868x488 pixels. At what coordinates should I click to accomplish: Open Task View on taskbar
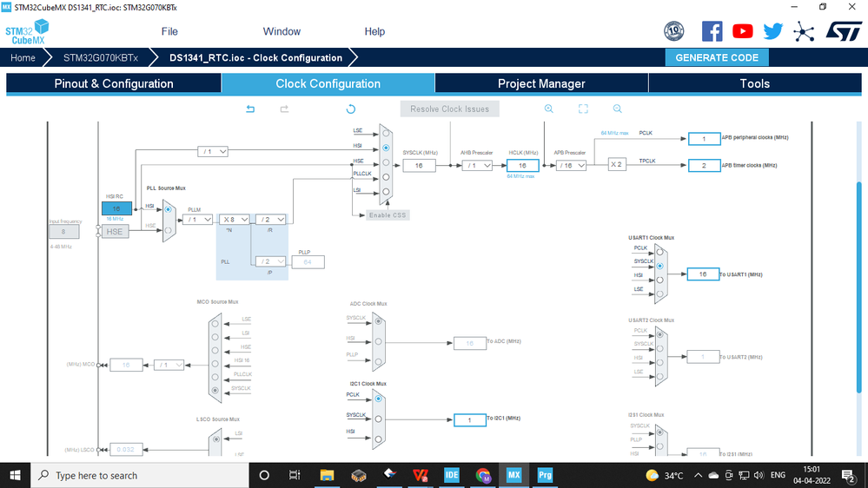(295, 475)
